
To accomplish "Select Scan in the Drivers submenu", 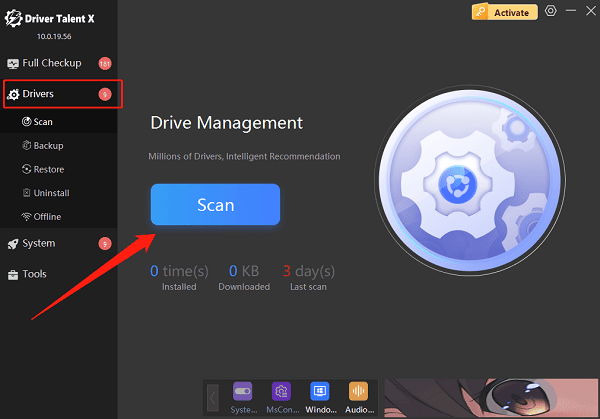I will [x=42, y=122].
